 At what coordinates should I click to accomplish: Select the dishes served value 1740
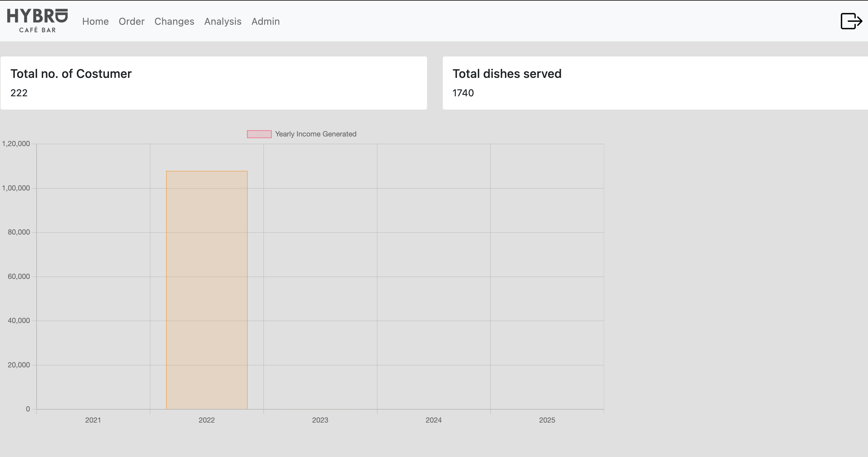coord(463,93)
